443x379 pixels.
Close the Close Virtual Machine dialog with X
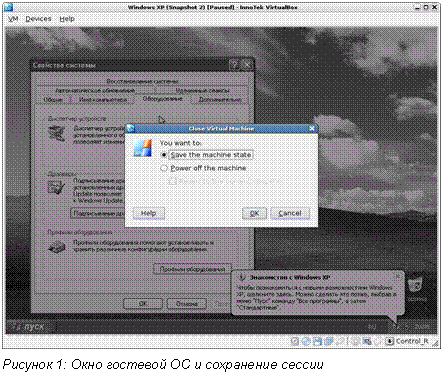tap(312, 129)
